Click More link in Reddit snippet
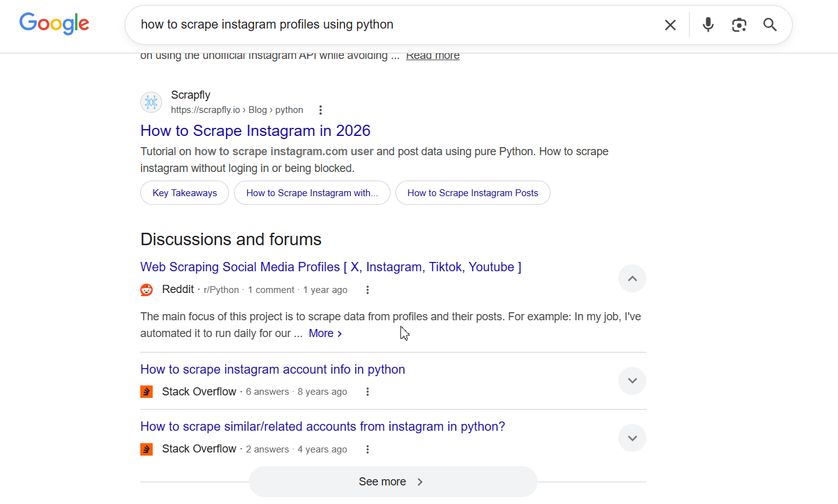 click(325, 333)
